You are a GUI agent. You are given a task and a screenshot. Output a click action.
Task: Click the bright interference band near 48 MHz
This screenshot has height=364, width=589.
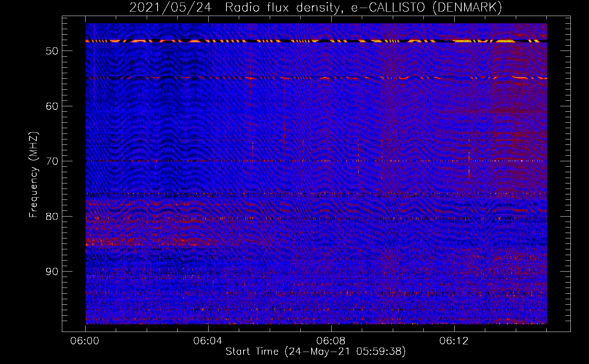pyautogui.click(x=316, y=41)
